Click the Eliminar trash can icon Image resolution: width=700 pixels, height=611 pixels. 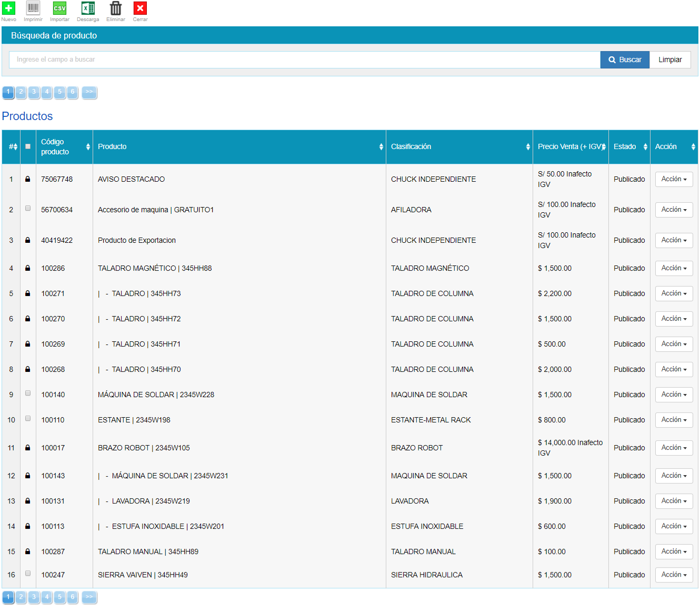tap(115, 8)
